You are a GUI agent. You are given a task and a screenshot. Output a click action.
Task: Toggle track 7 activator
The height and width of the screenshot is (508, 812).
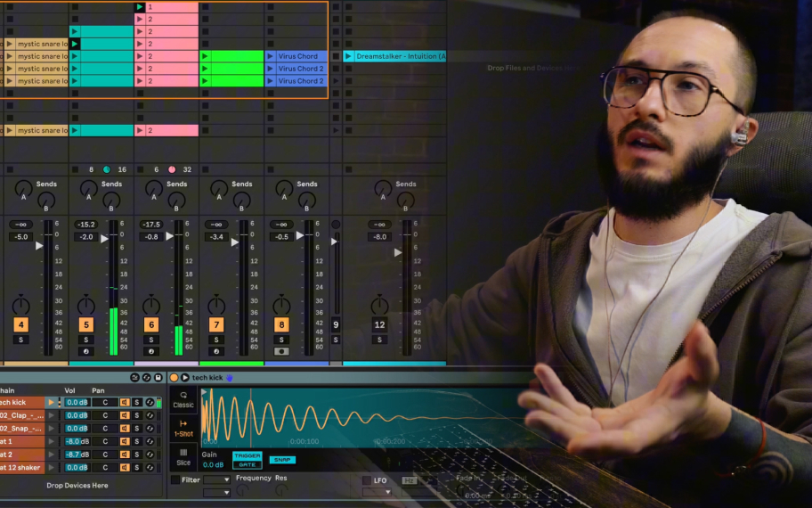click(x=216, y=324)
